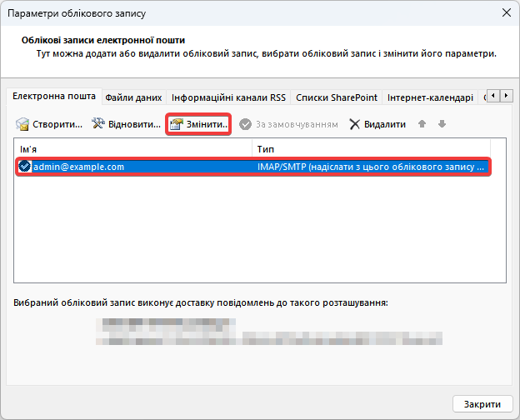Click the move account down arrow
This screenshot has height=420, width=520.
[442, 124]
